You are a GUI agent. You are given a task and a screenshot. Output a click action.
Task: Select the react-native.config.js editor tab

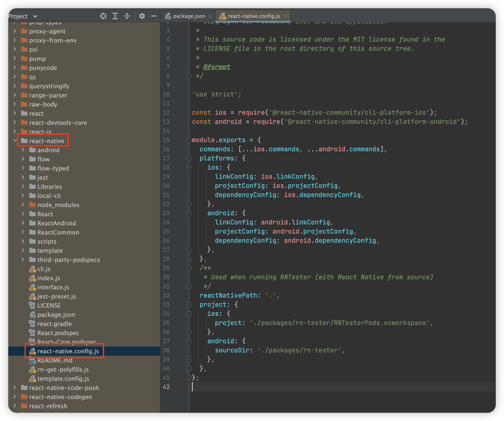[254, 16]
